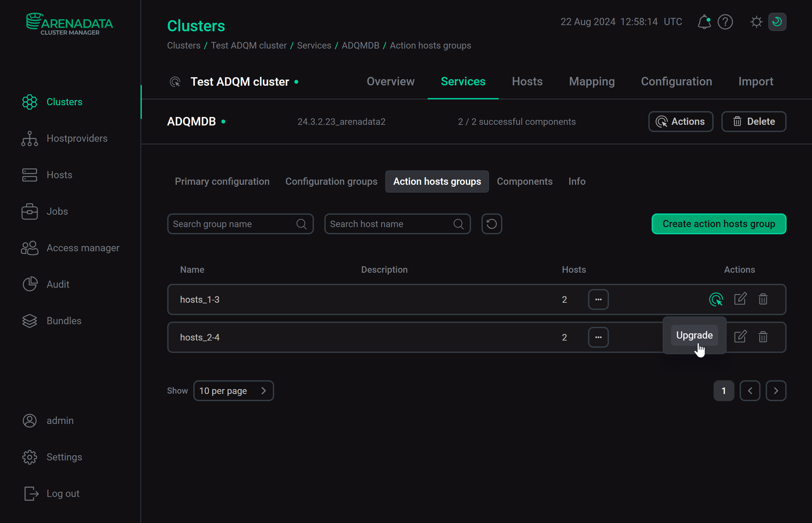
Task: Expand the hosts list for hosts_2-4
Action: 598,337
